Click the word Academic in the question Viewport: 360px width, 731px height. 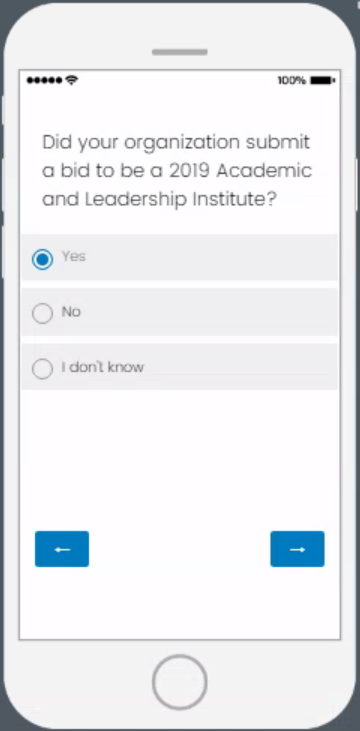coord(264,171)
